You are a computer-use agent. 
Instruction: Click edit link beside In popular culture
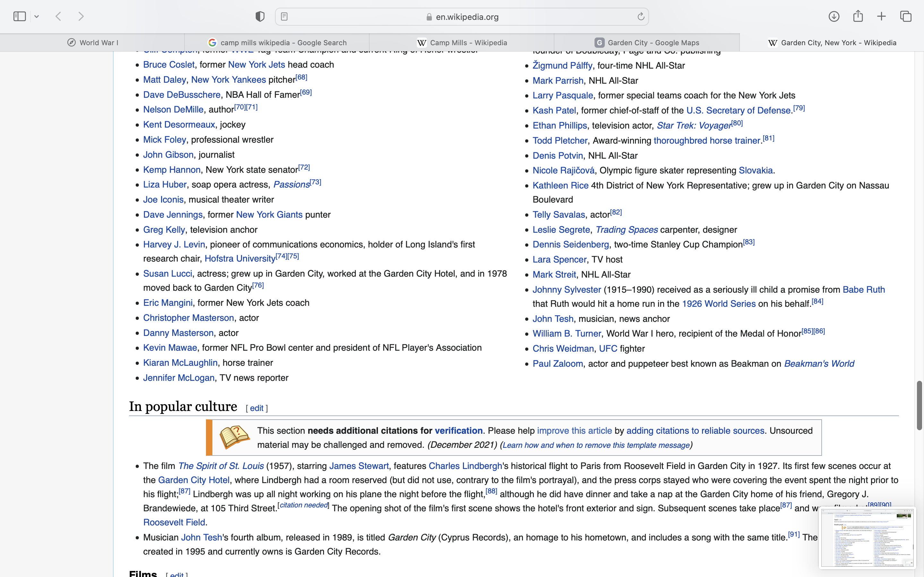tap(257, 408)
